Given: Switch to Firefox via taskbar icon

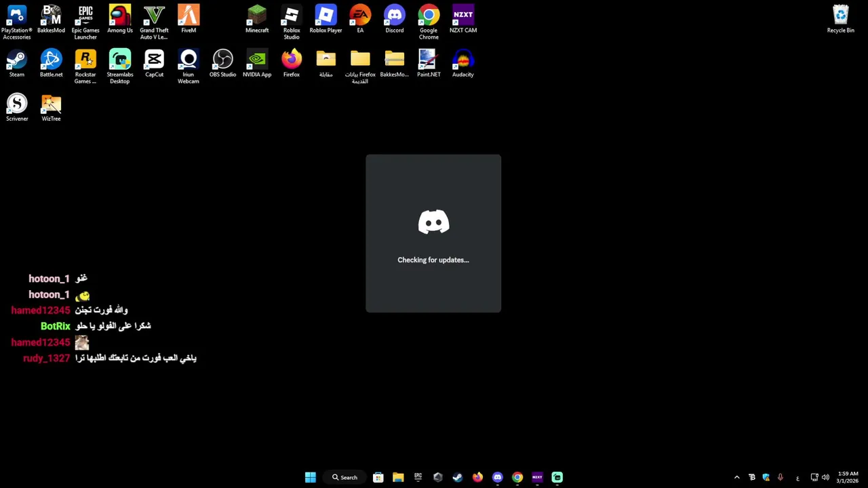Looking at the screenshot, I should 477,477.
